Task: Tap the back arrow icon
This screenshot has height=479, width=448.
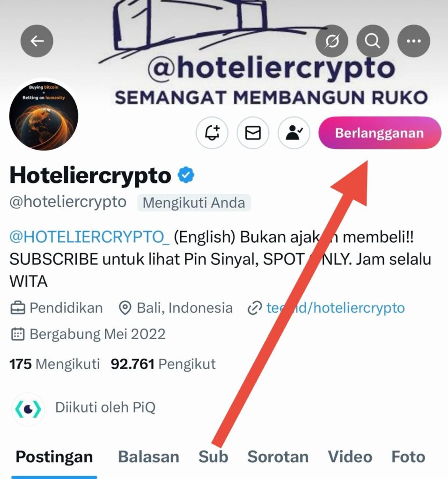Action: click(x=37, y=41)
